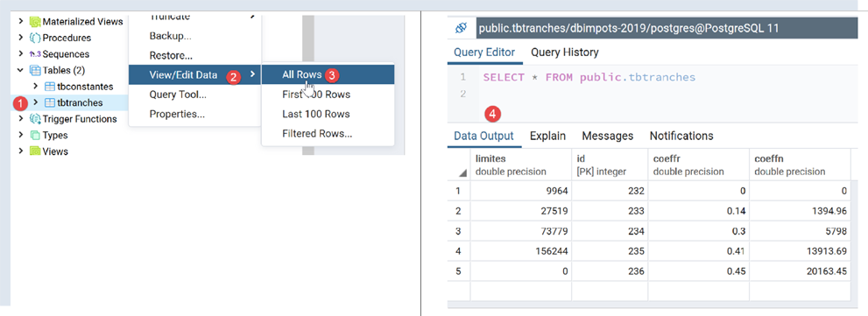
Task: Click the id cell 232
Action: 610,191
